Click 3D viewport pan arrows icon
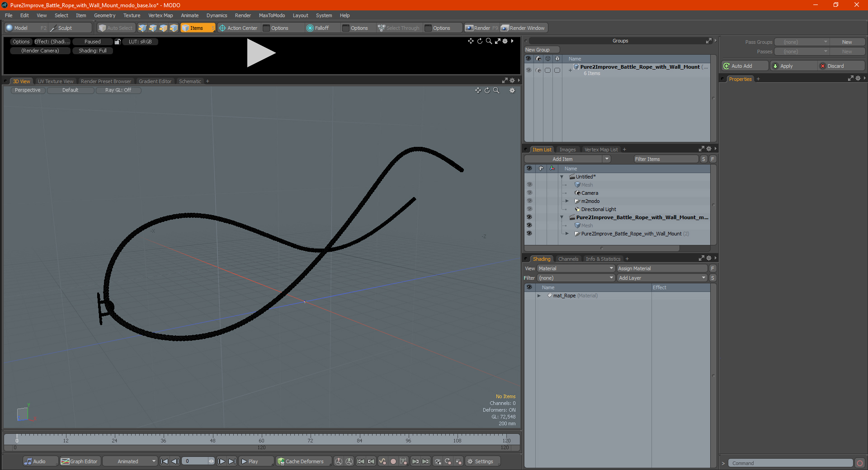 pyautogui.click(x=478, y=90)
